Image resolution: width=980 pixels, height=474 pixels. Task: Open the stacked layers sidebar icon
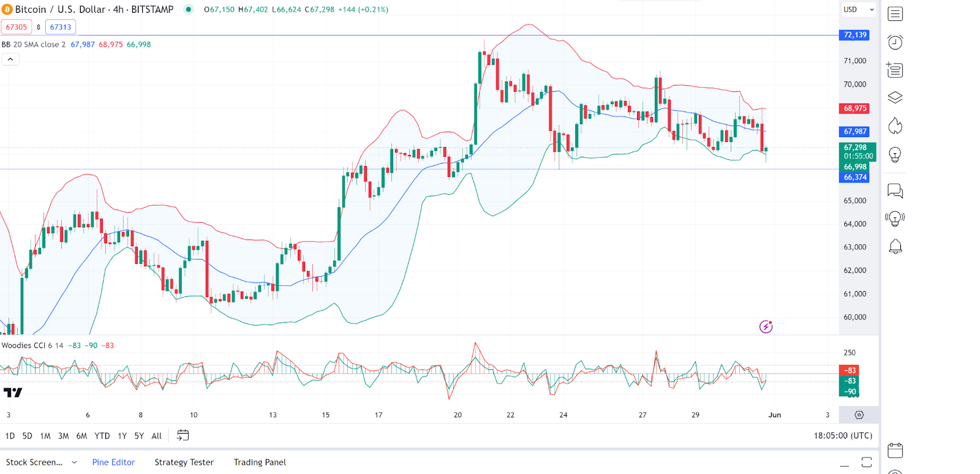895,97
